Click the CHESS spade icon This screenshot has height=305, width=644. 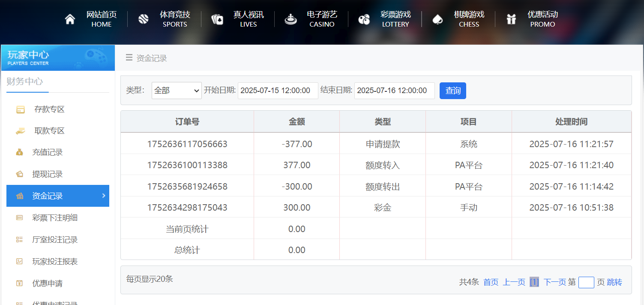pos(437,18)
